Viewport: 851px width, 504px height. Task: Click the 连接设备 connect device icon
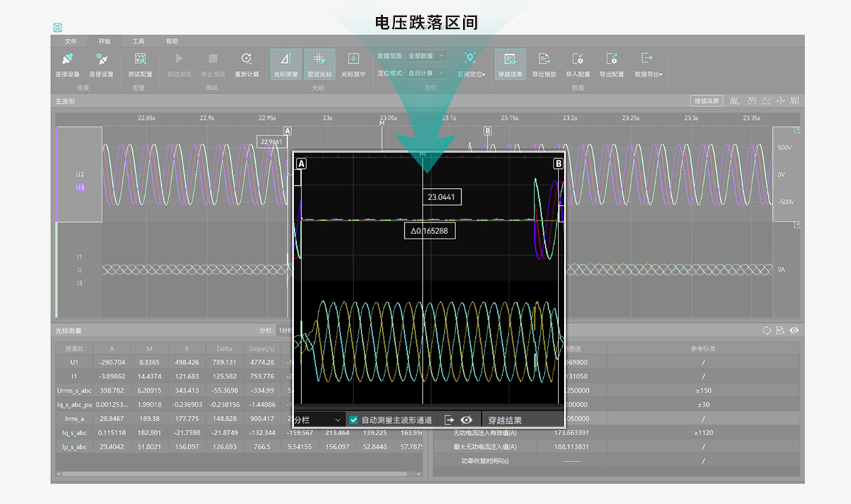pos(67,60)
